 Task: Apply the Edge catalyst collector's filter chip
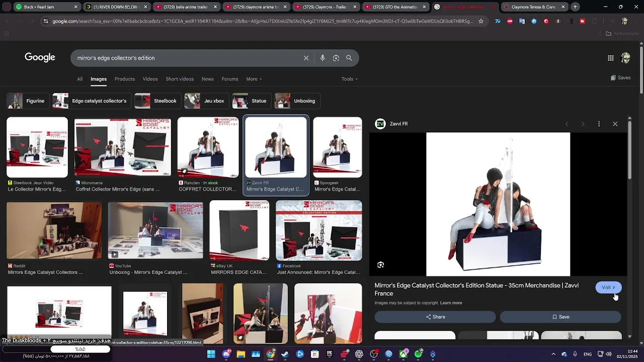click(92, 101)
